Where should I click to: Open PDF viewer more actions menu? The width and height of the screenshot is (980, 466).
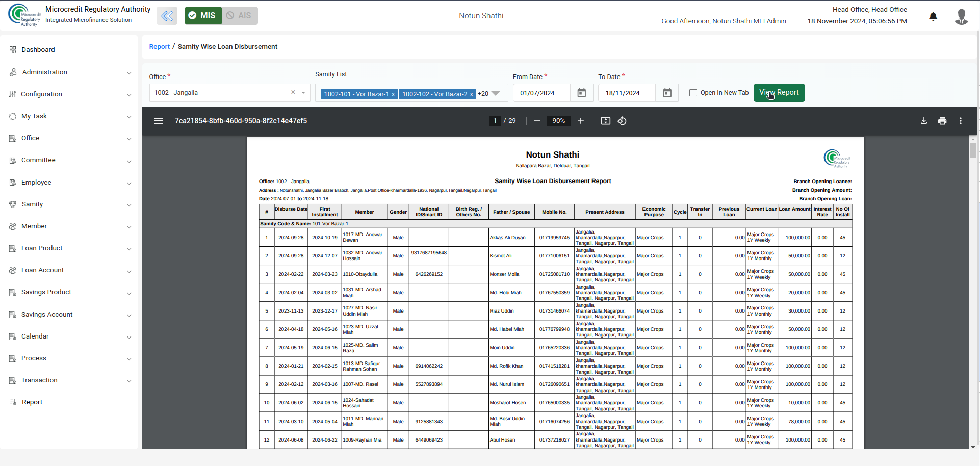click(x=961, y=121)
